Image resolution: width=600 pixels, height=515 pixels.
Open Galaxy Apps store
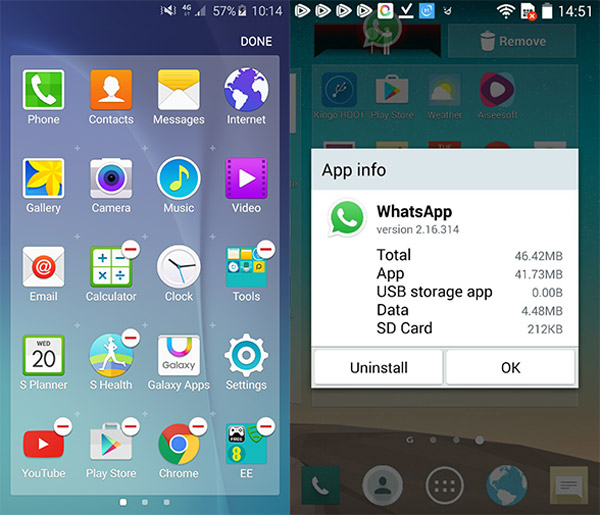click(x=179, y=355)
